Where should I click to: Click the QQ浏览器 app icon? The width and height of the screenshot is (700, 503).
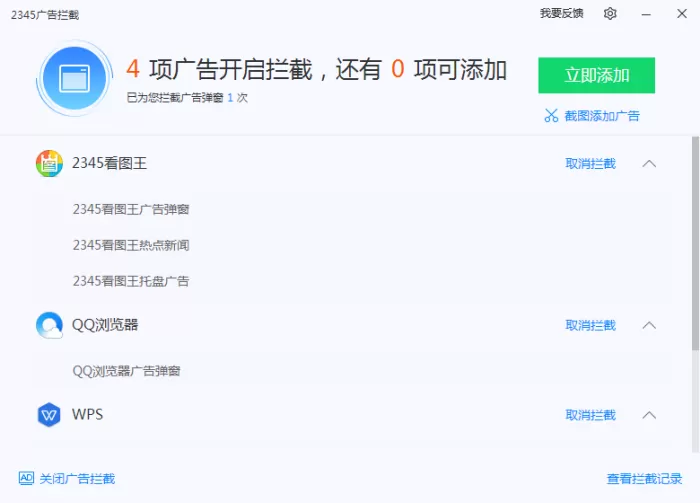pyautogui.click(x=49, y=325)
